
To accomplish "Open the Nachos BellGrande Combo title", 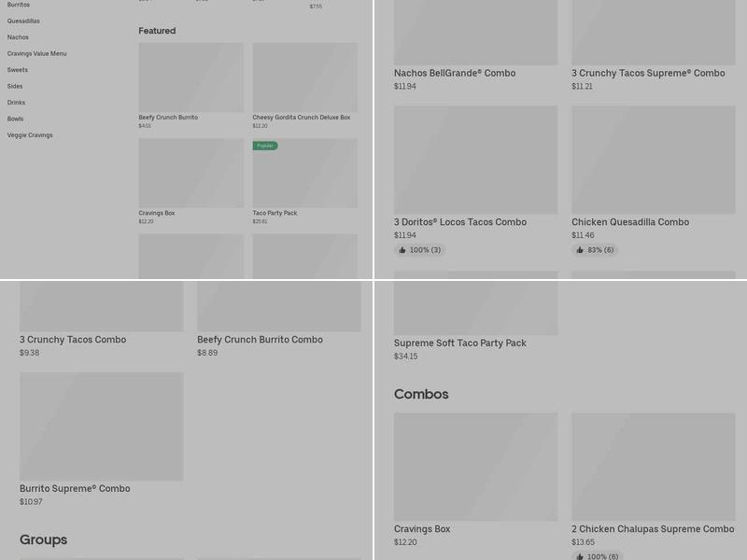I will tap(455, 74).
